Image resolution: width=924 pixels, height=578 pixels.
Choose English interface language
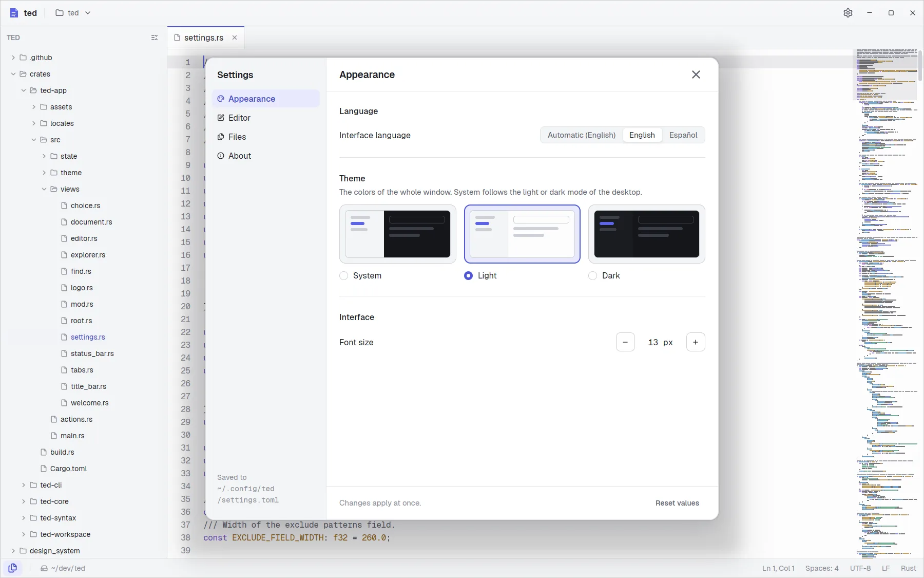pyautogui.click(x=642, y=135)
